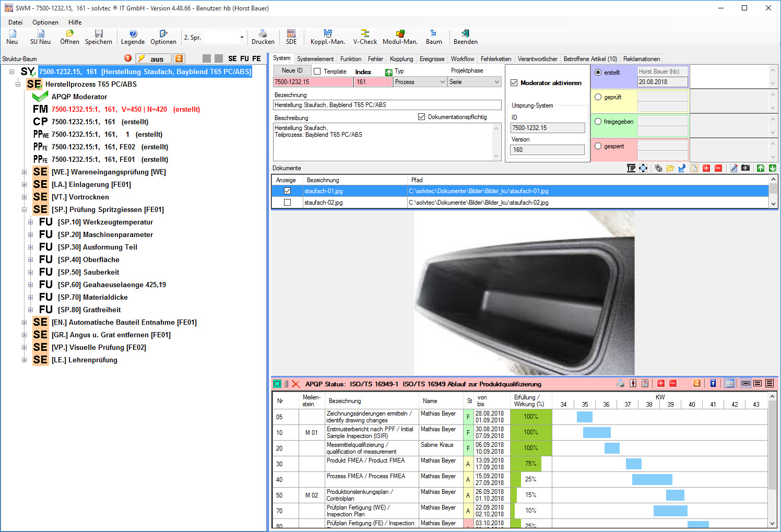Open the Modul-Man. module manager
Image resolution: width=781 pixels, height=532 pixels.
[400, 33]
